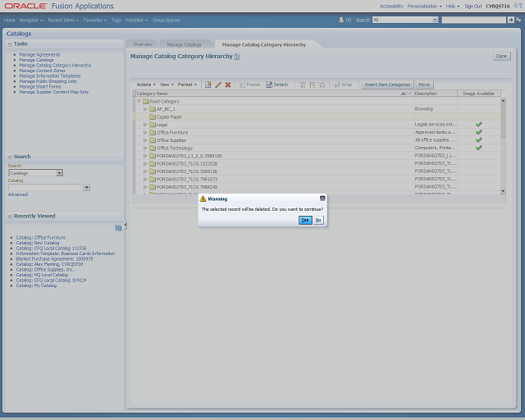Click the Detach toolbar button

pyautogui.click(x=277, y=84)
